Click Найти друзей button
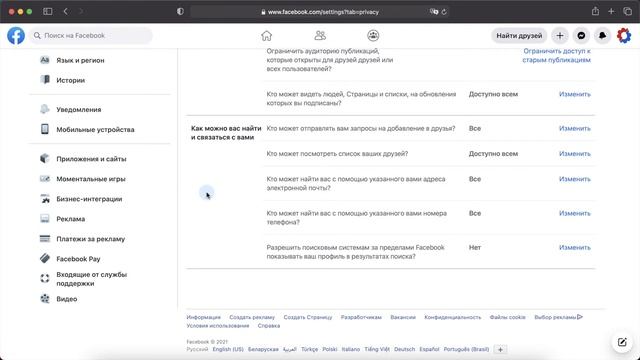640x360 pixels. [x=519, y=36]
